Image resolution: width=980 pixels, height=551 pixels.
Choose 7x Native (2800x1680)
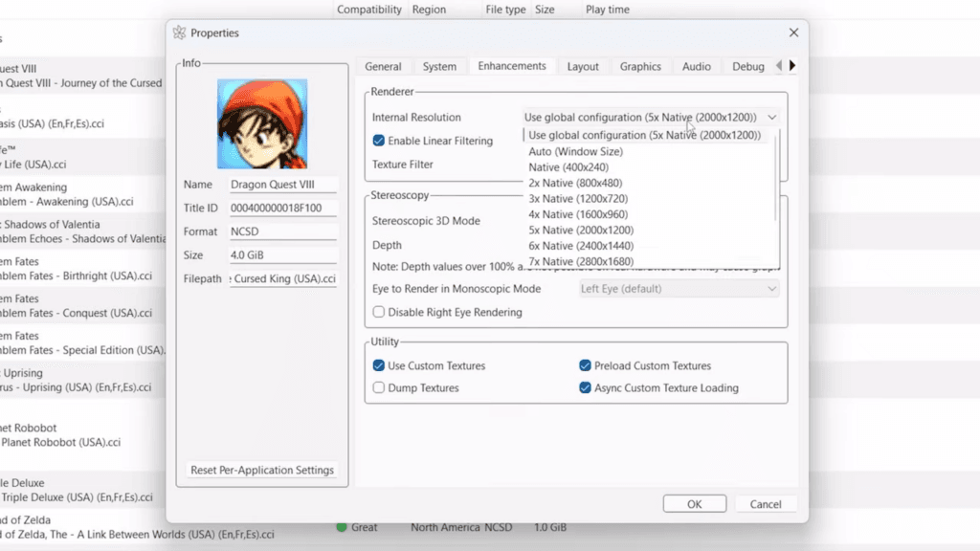(581, 261)
